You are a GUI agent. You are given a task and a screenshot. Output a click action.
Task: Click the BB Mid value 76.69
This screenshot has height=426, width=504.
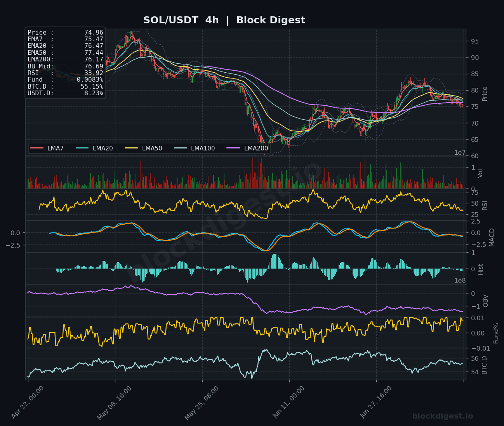[94, 66]
